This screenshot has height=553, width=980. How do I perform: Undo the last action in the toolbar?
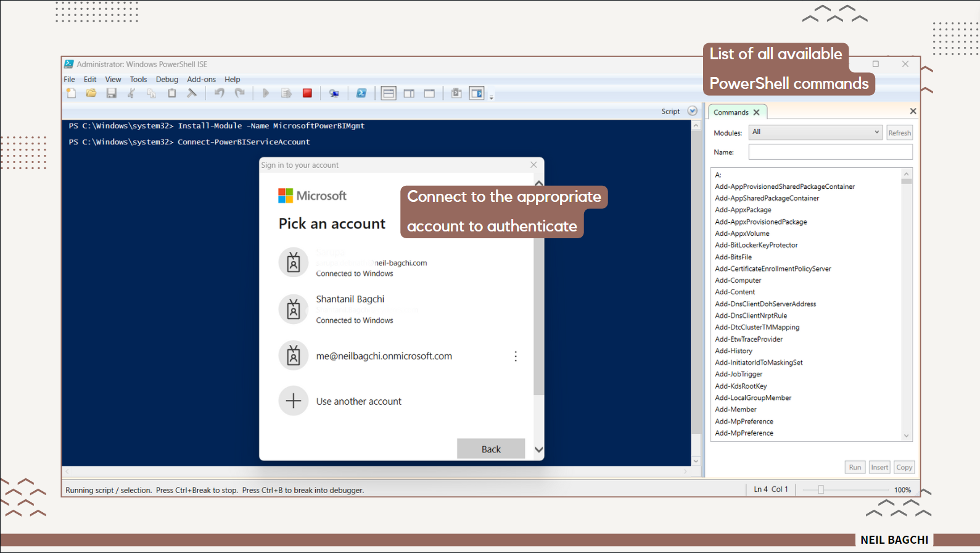(220, 93)
